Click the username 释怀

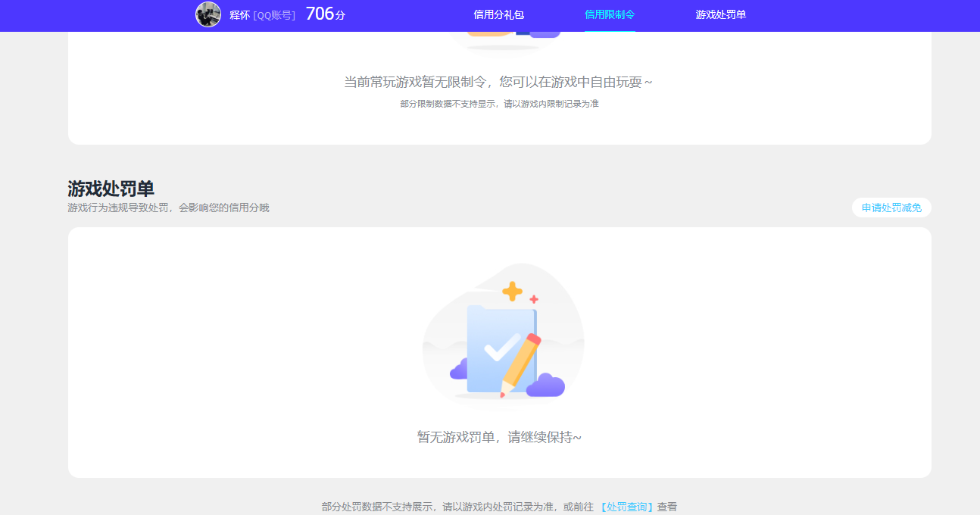click(x=239, y=15)
